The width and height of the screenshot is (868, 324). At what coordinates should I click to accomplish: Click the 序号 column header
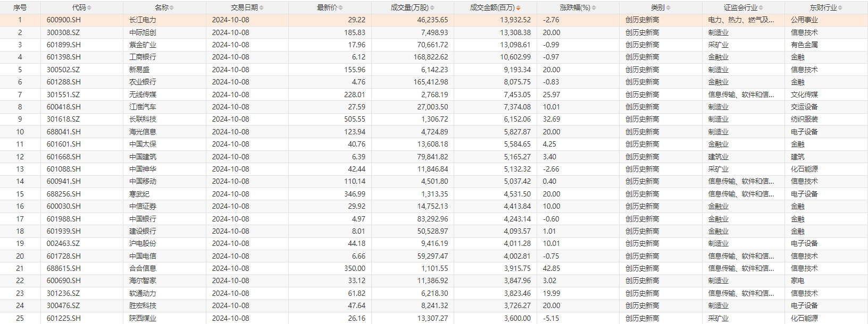coord(20,7)
